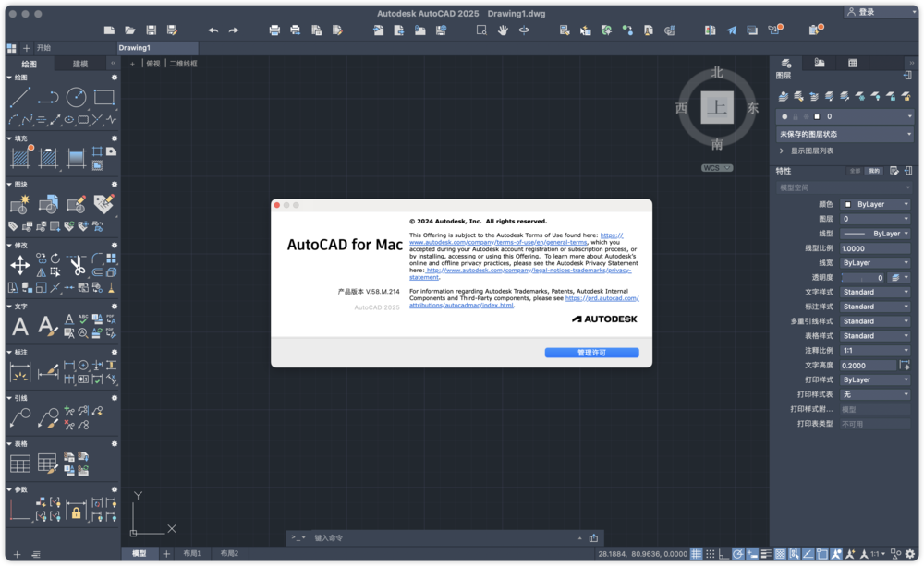
Task: Toggle the layer 0 lock indicator
Action: click(x=796, y=116)
